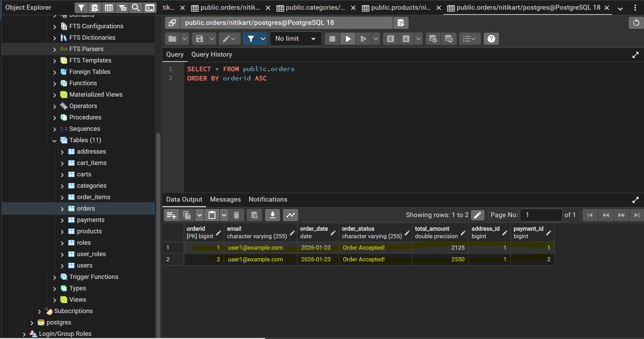
Task: Collapse the Tables (11) tree node
Action: [55, 141]
